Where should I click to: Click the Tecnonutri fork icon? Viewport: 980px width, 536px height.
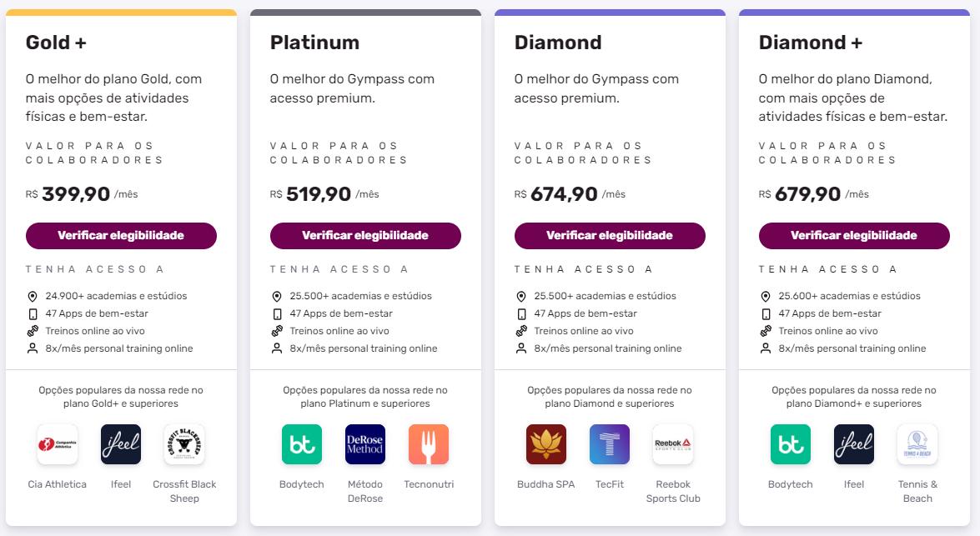[429, 444]
